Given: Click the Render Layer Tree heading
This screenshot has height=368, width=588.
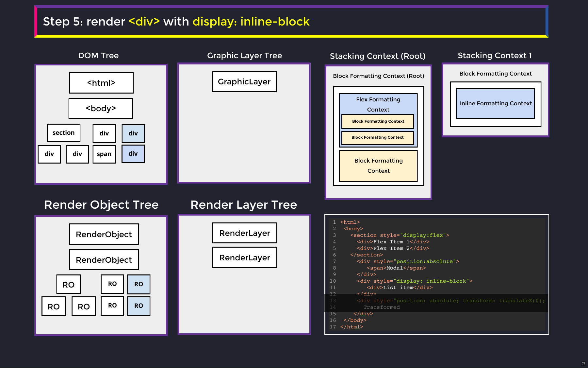Looking at the screenshot, I should pos(244,205).
